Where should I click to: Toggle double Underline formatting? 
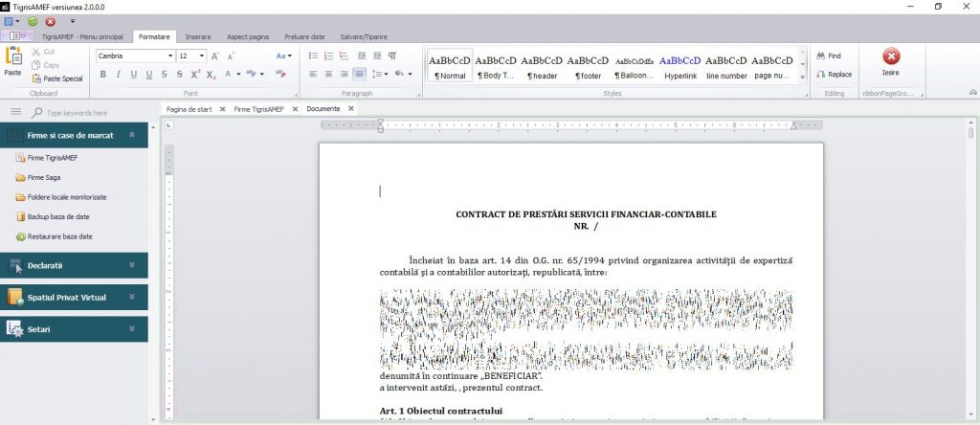pos(148,75)
